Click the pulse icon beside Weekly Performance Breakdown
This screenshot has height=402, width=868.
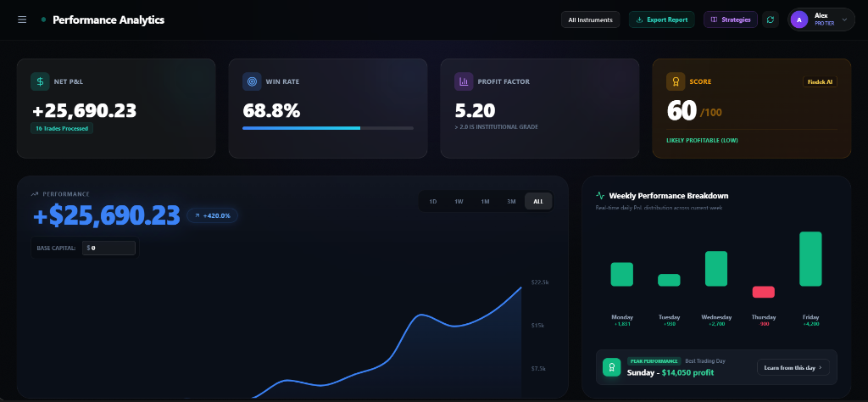[600, 195]
